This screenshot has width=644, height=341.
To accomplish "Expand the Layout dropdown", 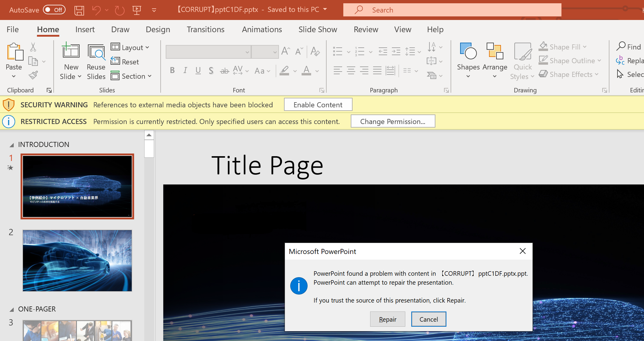I will click(x=130, y=47).
